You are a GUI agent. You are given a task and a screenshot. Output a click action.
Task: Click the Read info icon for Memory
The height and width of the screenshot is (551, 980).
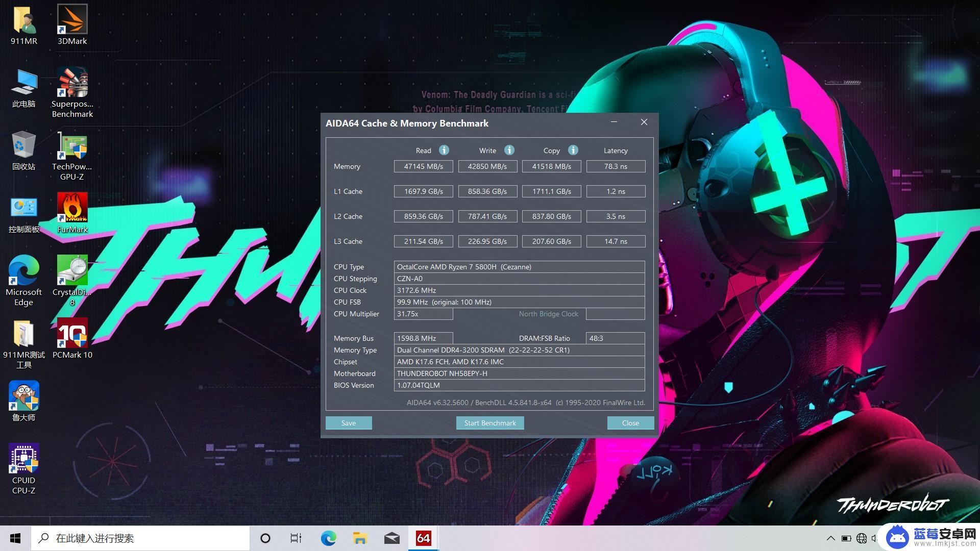click(444, 149)
